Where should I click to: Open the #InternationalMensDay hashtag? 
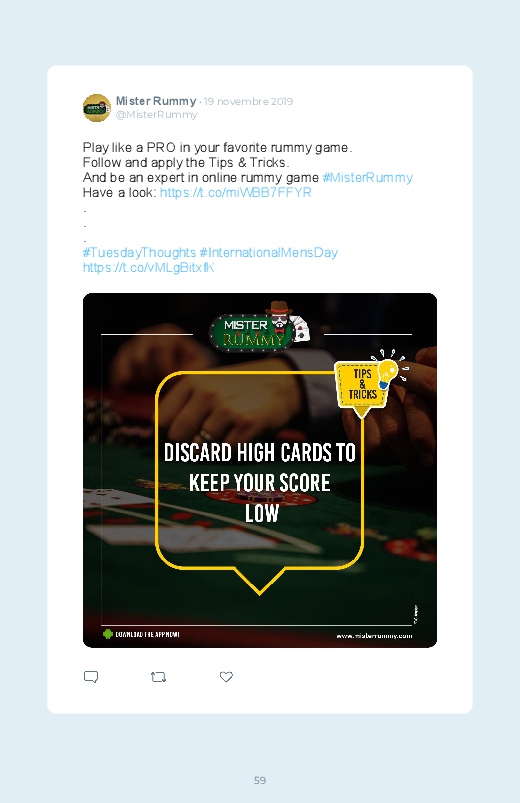268,252
